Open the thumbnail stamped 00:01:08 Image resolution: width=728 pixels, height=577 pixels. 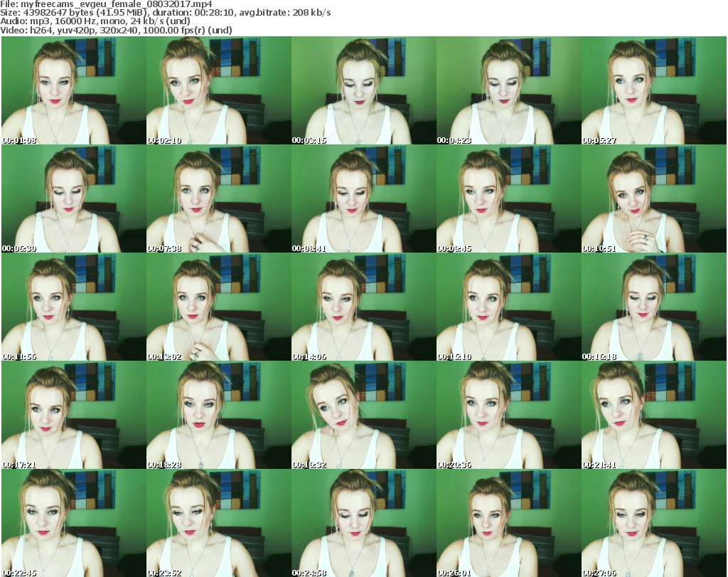click(x=74, y=90)
